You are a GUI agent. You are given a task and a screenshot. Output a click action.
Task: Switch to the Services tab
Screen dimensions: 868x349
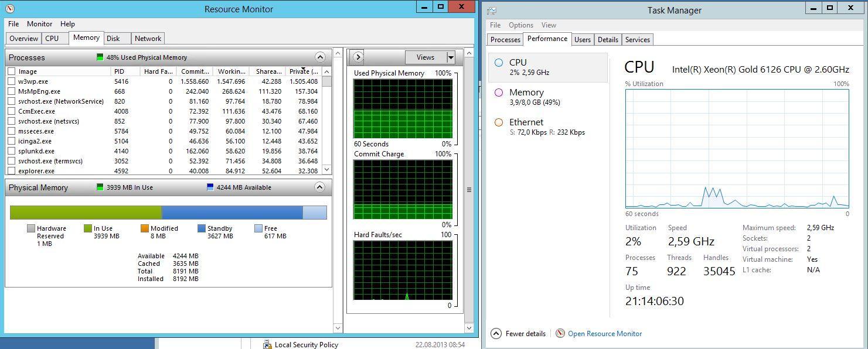click(638, 40)
